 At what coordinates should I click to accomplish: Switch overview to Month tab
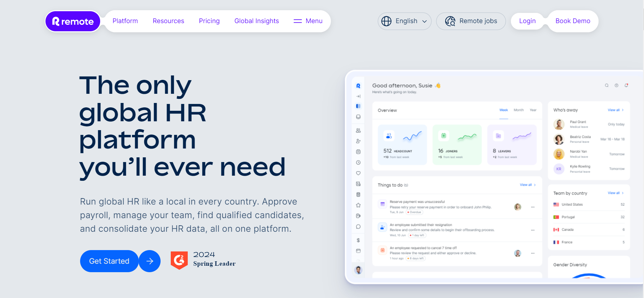click(x=519, y=110)
